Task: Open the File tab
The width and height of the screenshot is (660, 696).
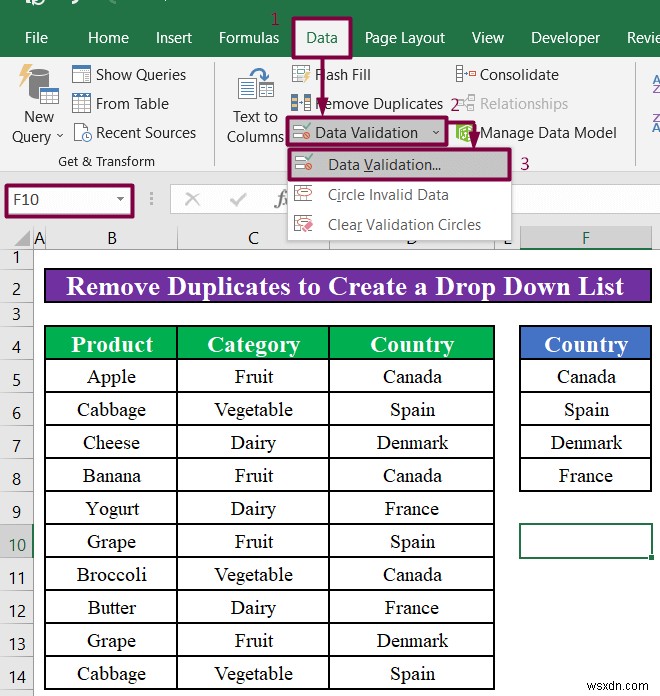Action: [x=36, y=38]
